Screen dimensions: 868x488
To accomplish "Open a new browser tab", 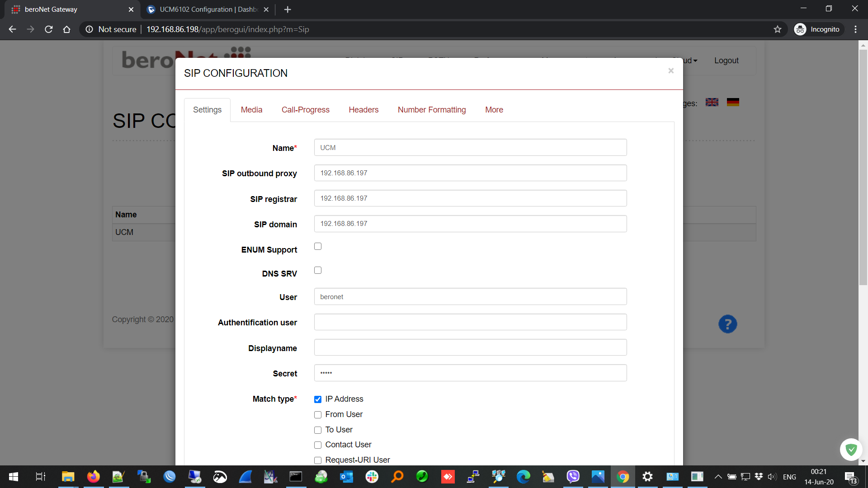I will point(288,9).
